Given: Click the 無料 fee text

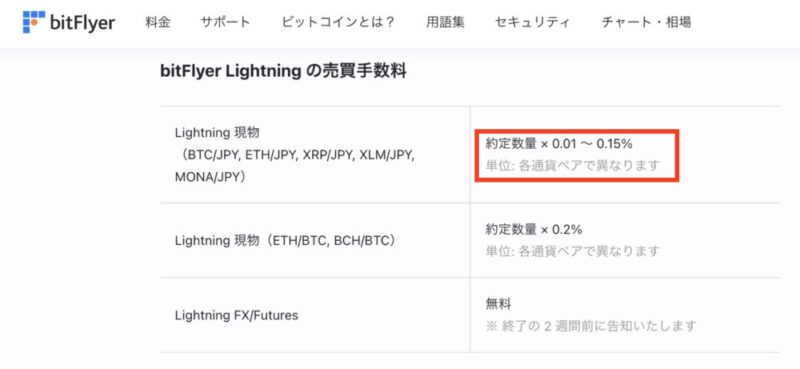Looking at the screenshot, I should point(498,305).
